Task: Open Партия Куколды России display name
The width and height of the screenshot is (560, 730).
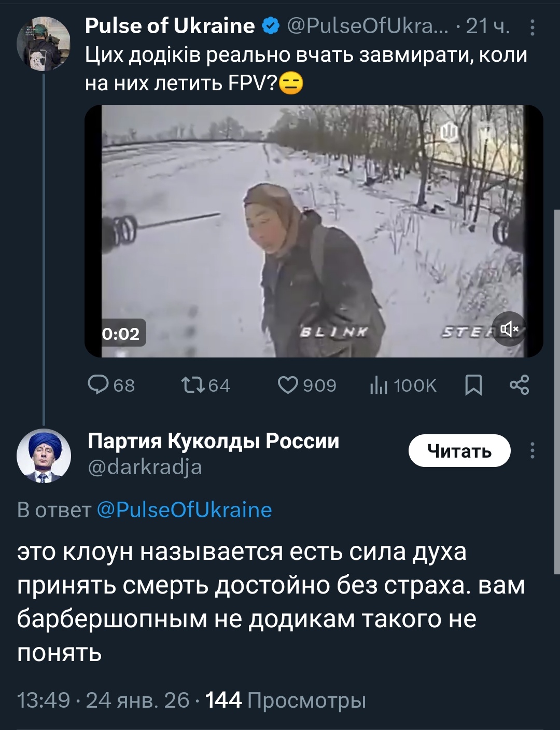Action: coord(213,441)
